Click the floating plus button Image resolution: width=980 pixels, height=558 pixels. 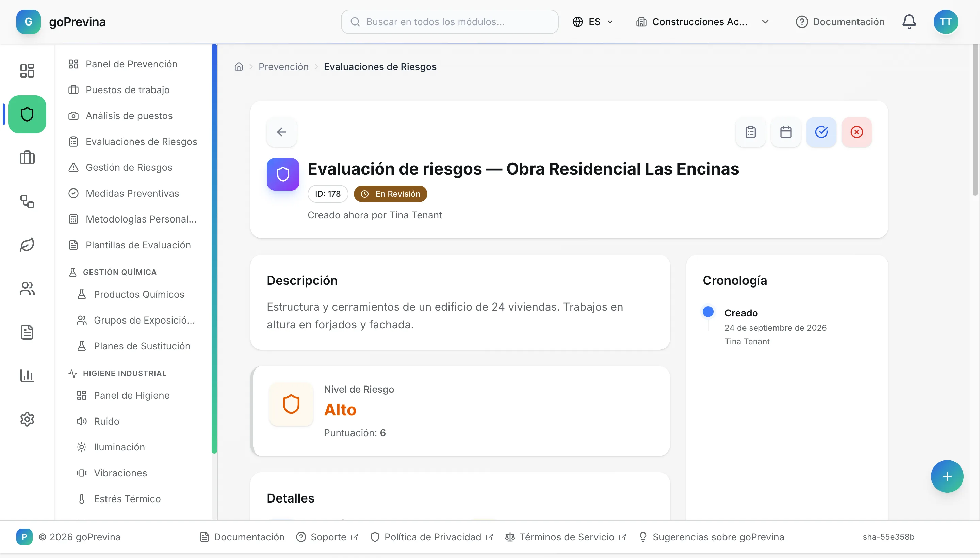coord(947,476)
